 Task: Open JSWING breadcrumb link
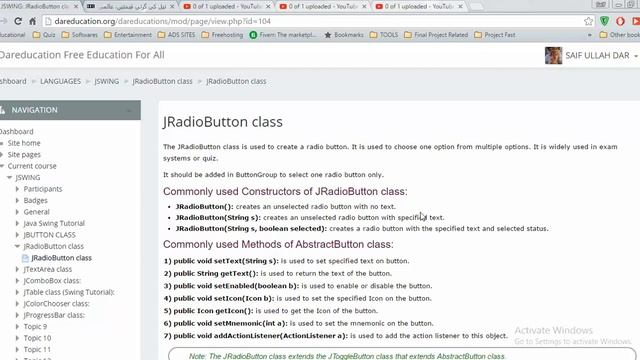click(x=107, y=81)
